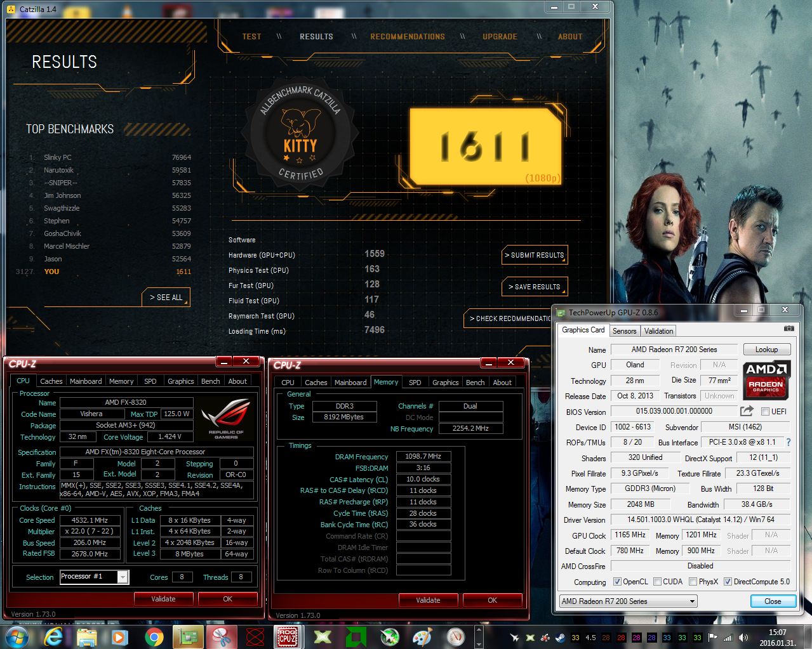Open the Caches tab in CPU-Z processor window

51,381
